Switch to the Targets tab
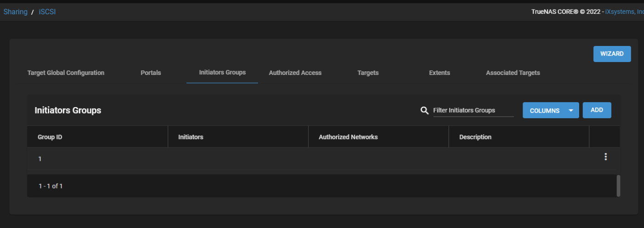 click(368, 73)
